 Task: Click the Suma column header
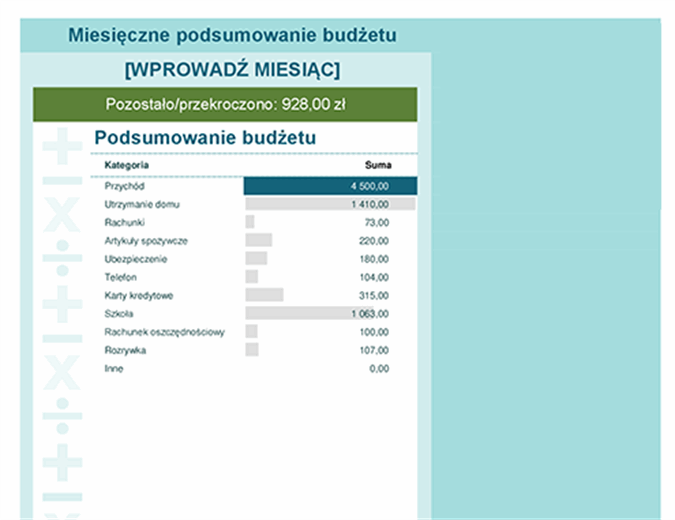379,165
